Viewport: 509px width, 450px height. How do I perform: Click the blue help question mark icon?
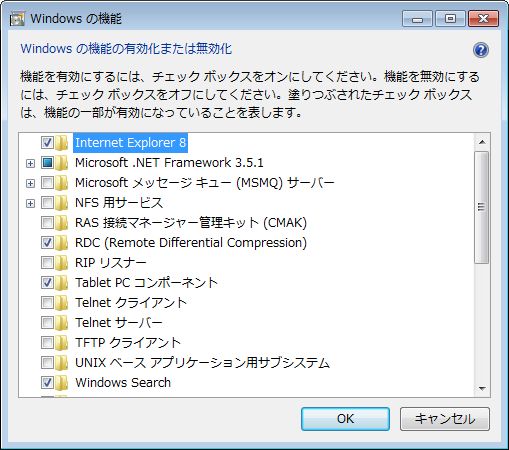coord(481,50)
